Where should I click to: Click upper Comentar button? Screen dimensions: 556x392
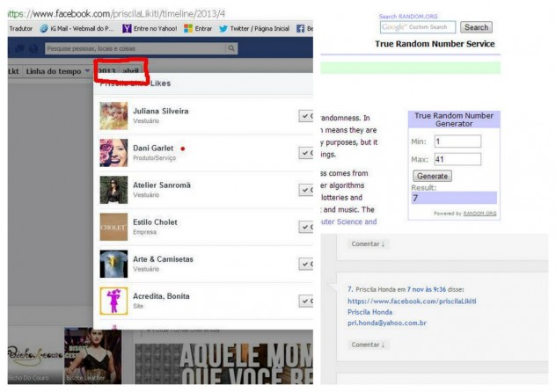368,244
